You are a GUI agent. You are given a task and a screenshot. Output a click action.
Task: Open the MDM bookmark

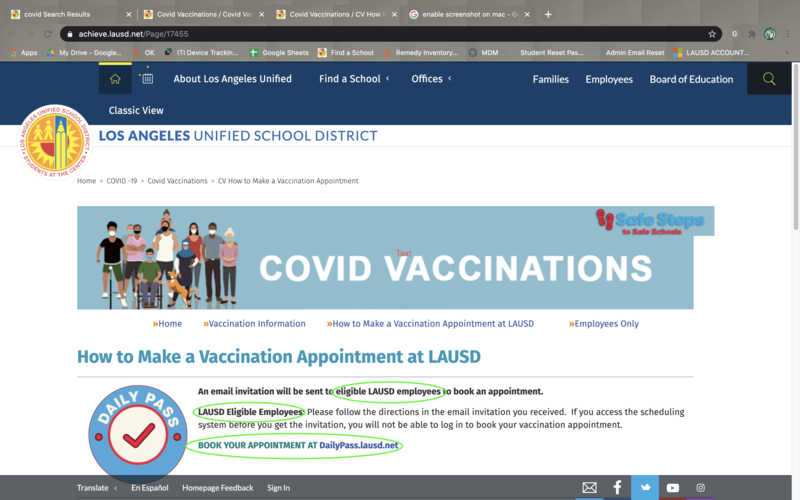click(483, 53)
